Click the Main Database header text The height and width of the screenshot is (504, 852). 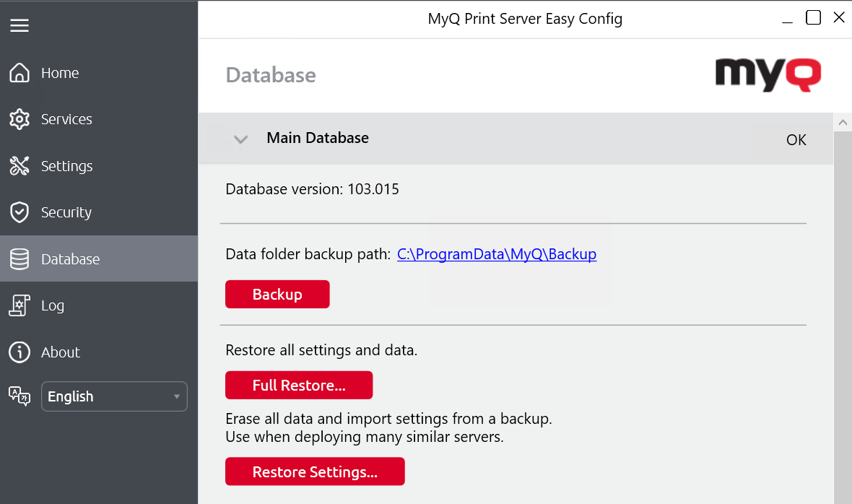[318, 138]
